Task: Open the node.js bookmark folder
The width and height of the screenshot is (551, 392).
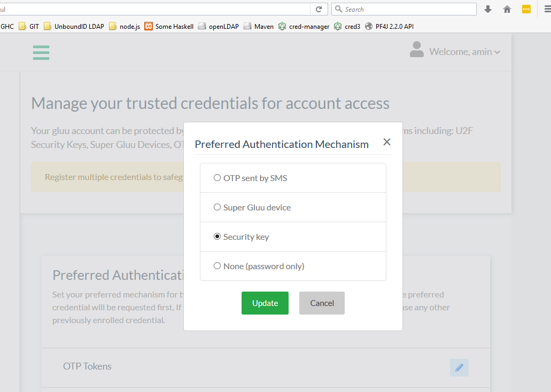Action: click(x=125, y=26)
